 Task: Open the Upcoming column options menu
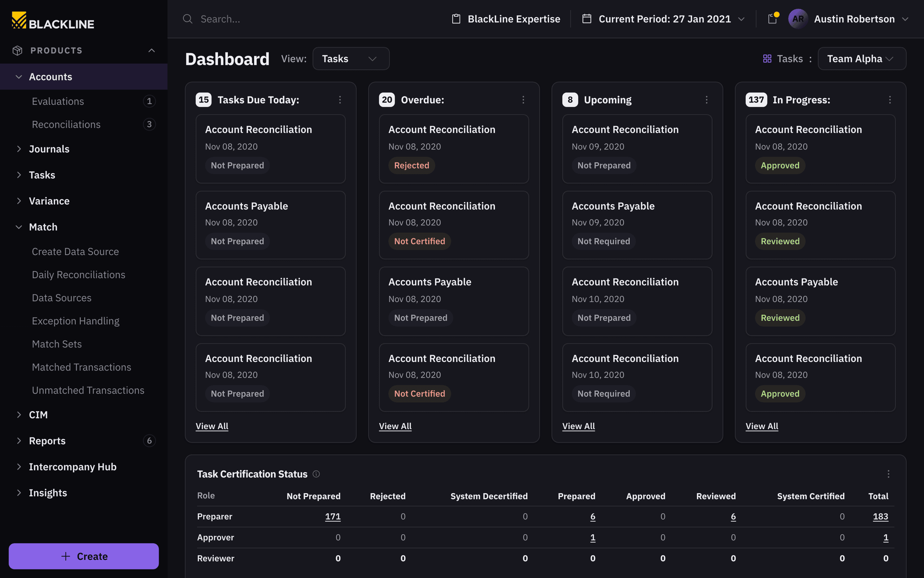(x=706, y=100)
